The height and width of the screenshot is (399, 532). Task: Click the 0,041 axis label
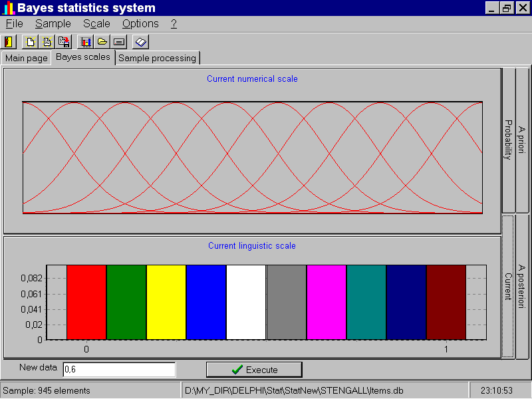pyautogui.click(x=31, y=309)
